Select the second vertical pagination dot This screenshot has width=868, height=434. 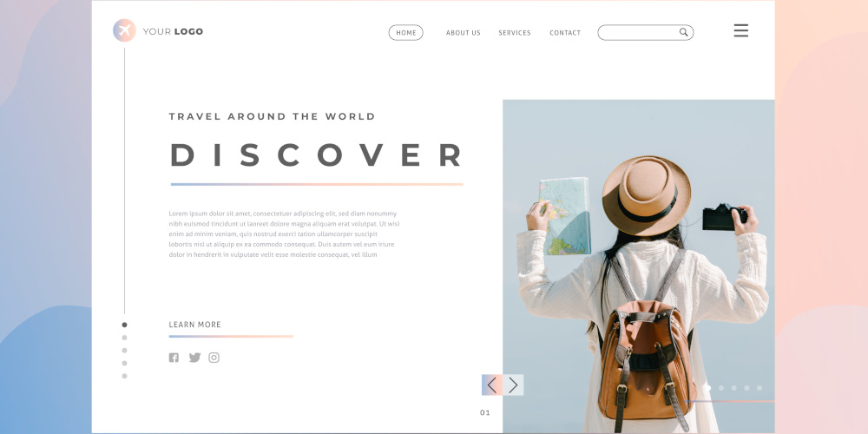point(124,338)
